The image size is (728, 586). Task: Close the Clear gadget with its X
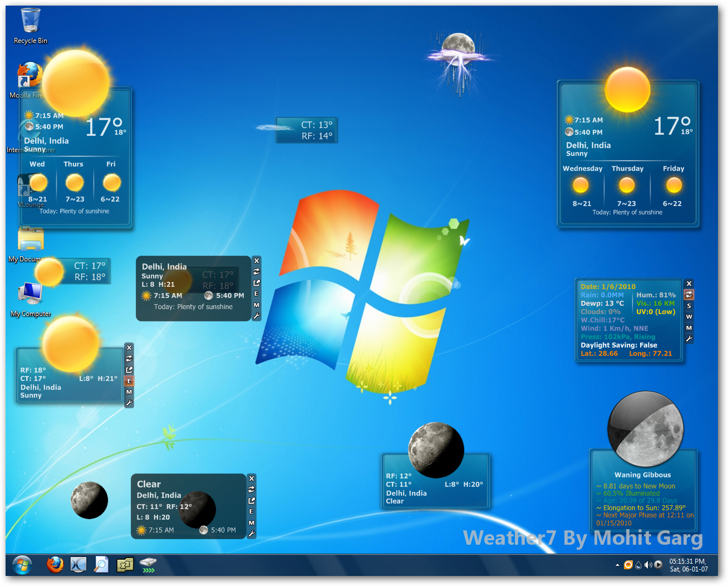click(252, 478)
